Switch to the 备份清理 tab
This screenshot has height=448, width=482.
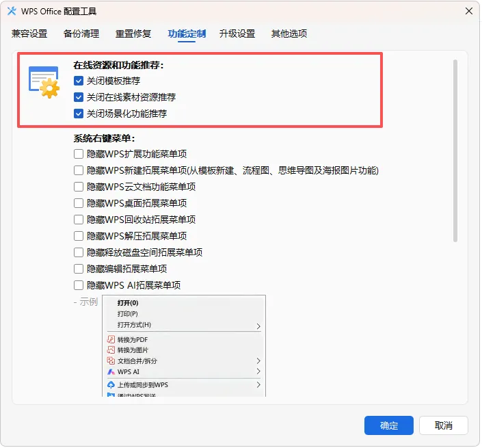pos(81,34)
